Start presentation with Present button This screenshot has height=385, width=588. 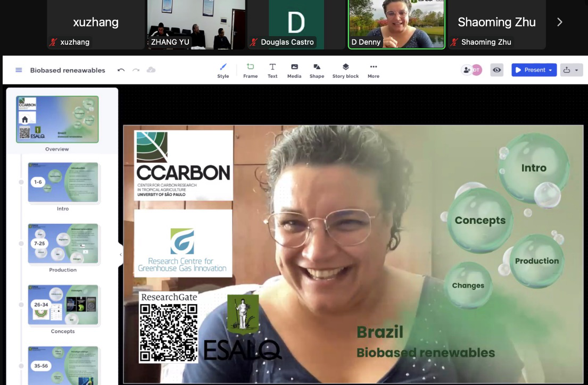pyautogui.click(x=530, y=70)
